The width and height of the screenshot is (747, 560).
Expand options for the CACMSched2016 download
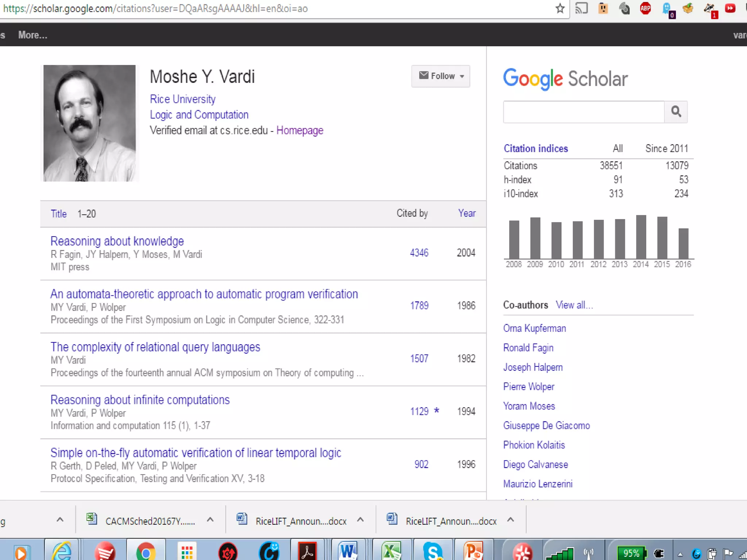click(210, 520)
